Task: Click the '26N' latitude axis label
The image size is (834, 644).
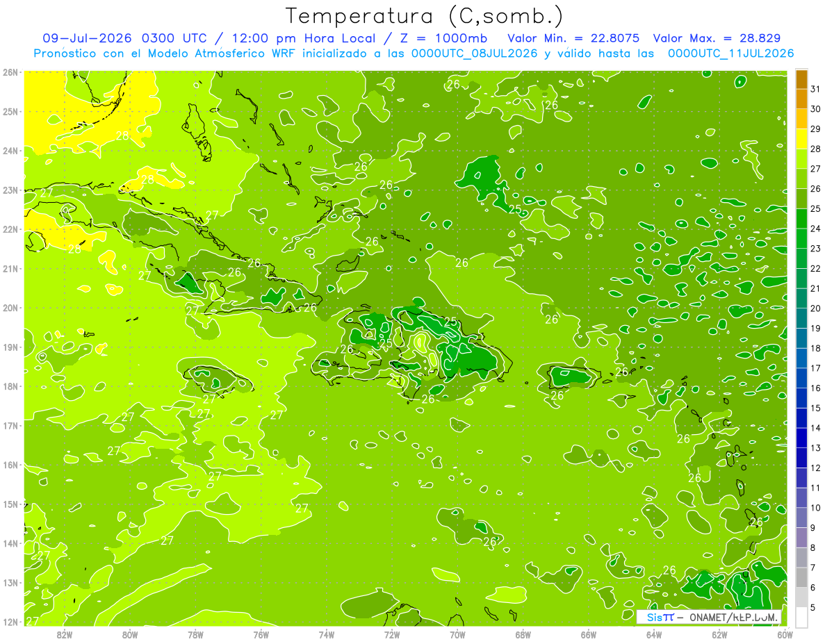Action: (x=10, y=72)
